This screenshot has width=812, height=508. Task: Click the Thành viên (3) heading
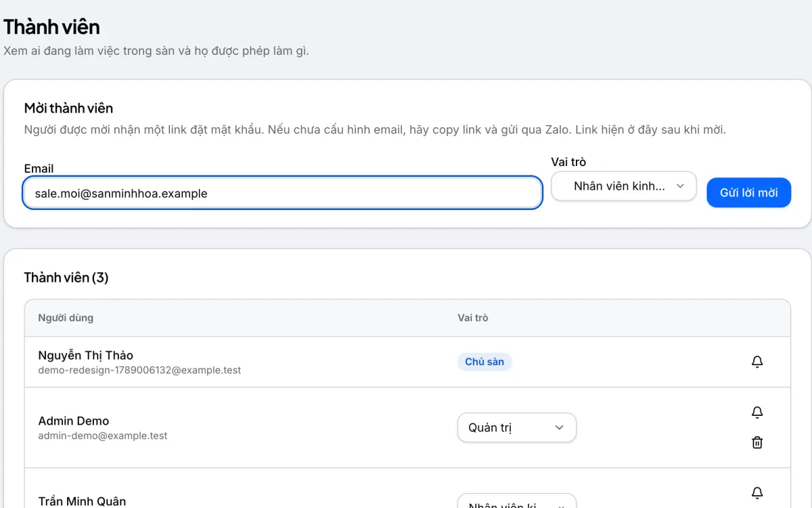(x=66, y=278)
